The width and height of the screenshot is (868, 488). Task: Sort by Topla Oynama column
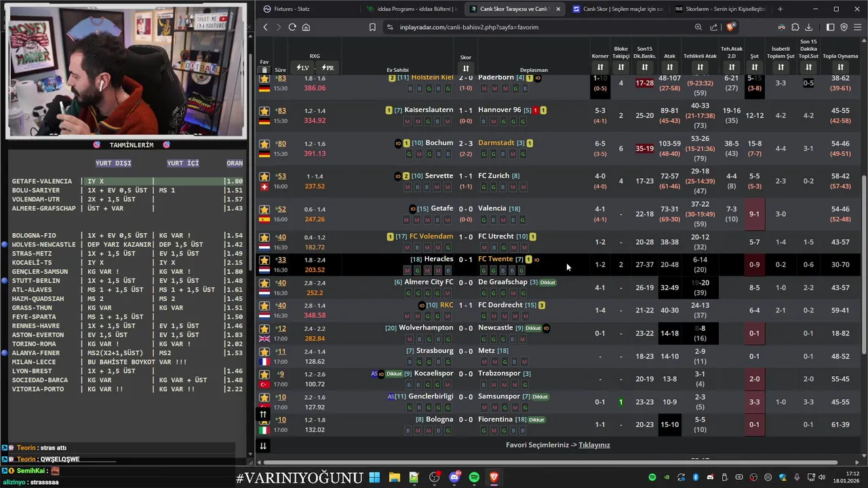point(840,67)
